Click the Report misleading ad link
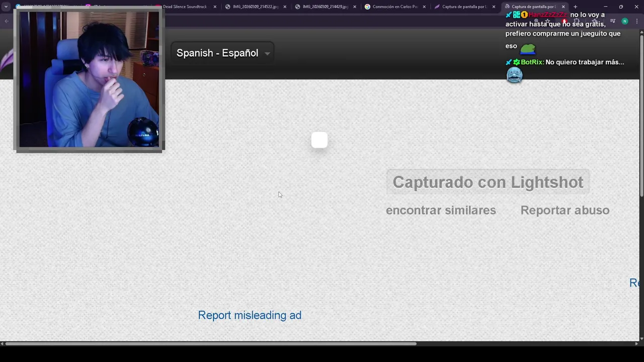The image size is (644, 362). coord(250,315)
